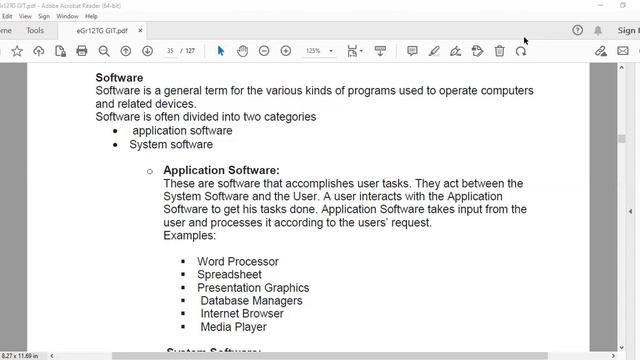Rotate the page with rotate icon
640x360 pixels.
pos(521,51)
